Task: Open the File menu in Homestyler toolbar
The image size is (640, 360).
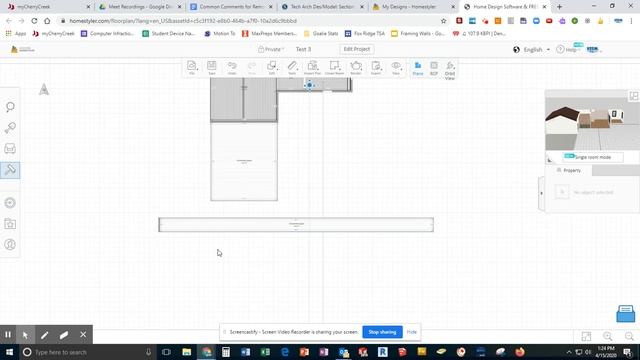Action: pyautogui.click(x=192, y=67)
